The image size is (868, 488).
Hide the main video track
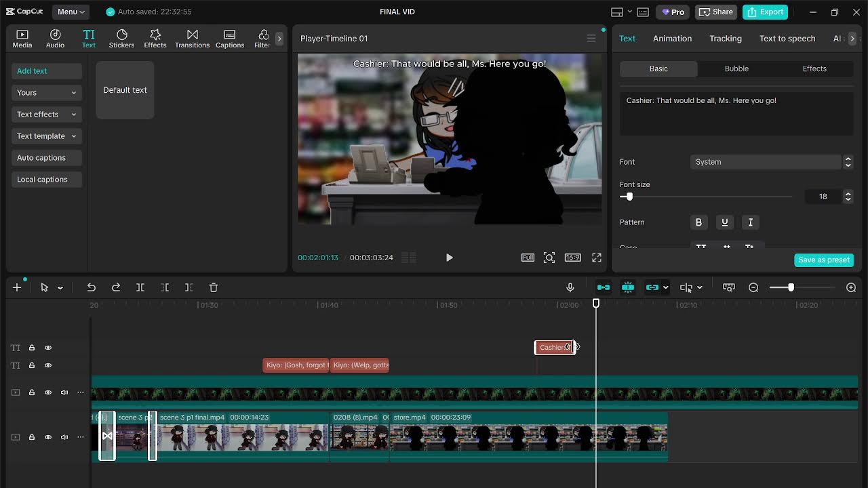click(x=48, y=437)
